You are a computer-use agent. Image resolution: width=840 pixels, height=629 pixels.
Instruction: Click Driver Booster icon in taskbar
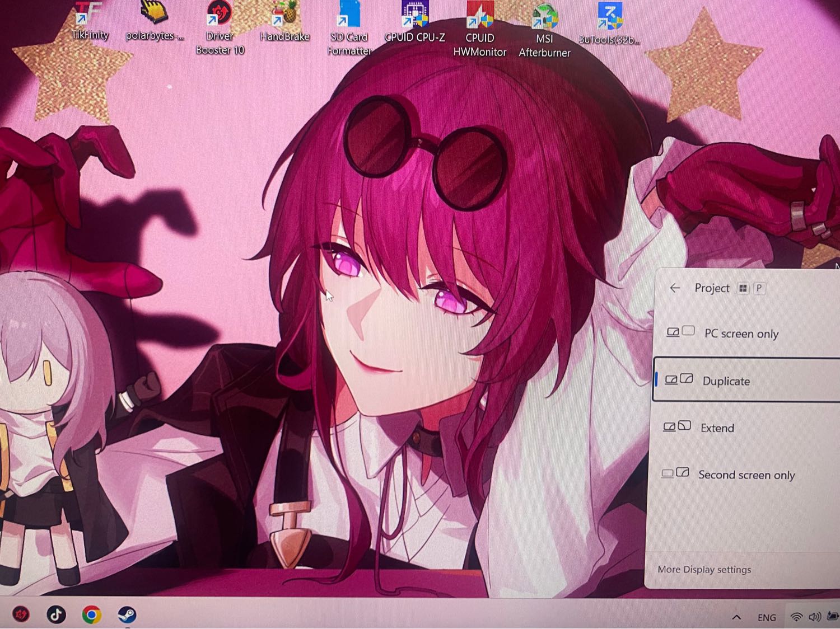coord(21,614)
